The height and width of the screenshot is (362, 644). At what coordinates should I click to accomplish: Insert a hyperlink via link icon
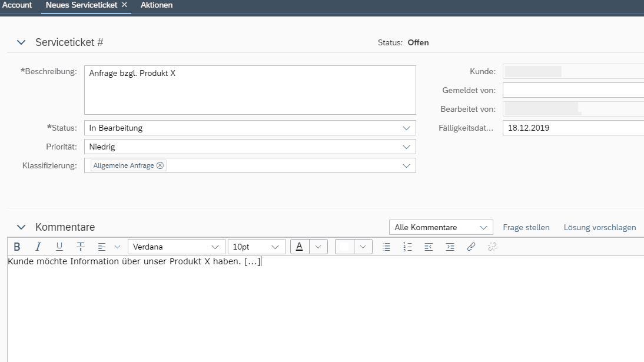[x=471, y=247]
